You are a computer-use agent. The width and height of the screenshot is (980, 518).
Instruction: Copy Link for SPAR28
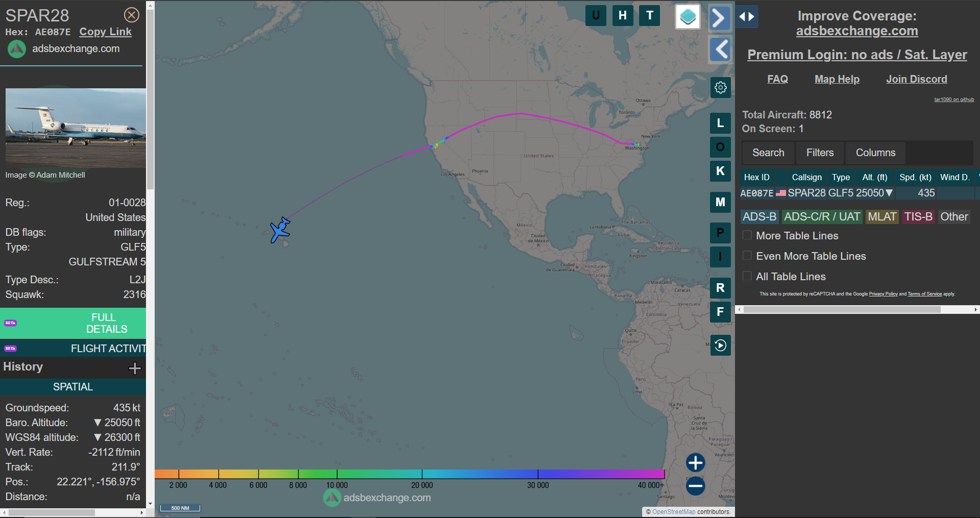click(105, 32)
